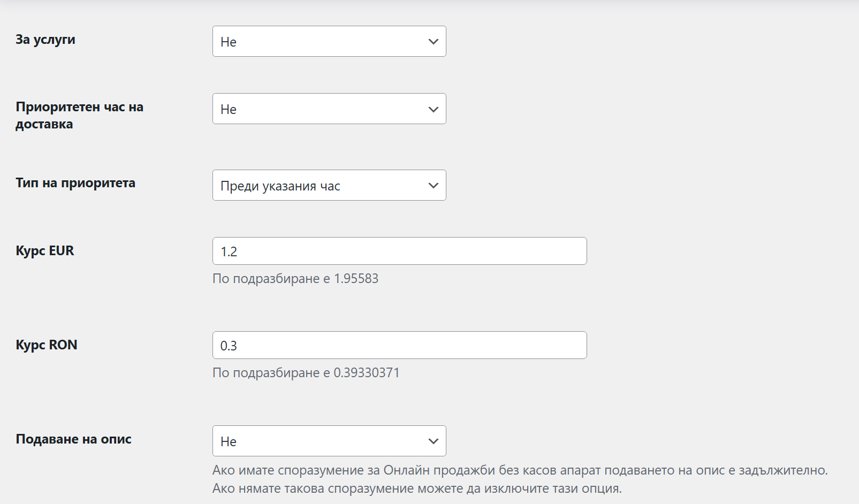Click the hint "По подразбиране е 0.39330371"

(306, 373)
